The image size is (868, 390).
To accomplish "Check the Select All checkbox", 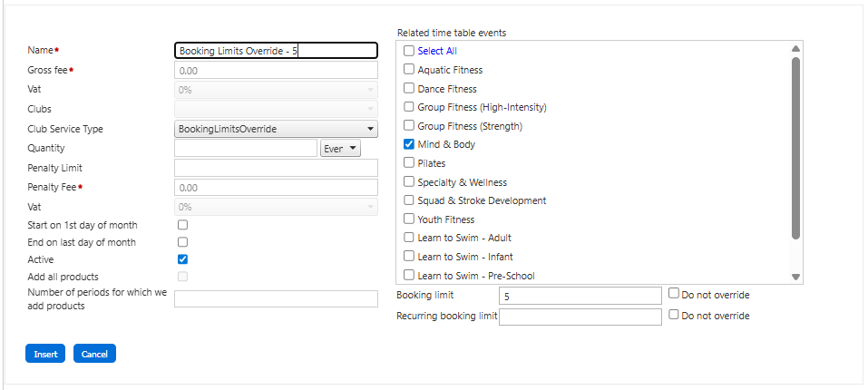I will (409, 51).
